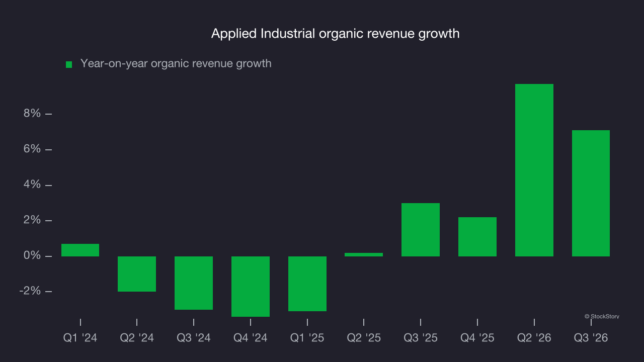Select the Q3 '26 growth bar
Image resolution: width=644 pixels, height=362 pixels.
(x=591, y=193)
